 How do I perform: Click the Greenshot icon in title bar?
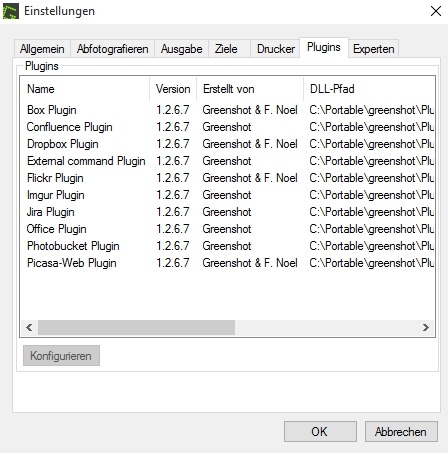pyautogui.click(x=11, y=11)
